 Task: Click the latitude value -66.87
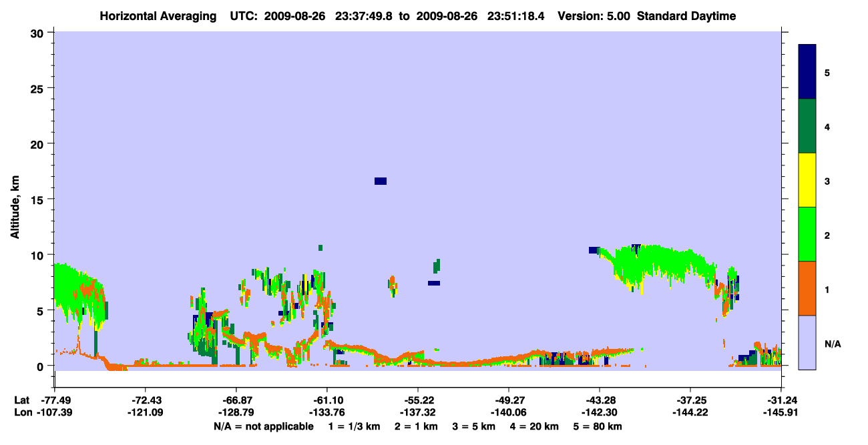click(236, 400)
